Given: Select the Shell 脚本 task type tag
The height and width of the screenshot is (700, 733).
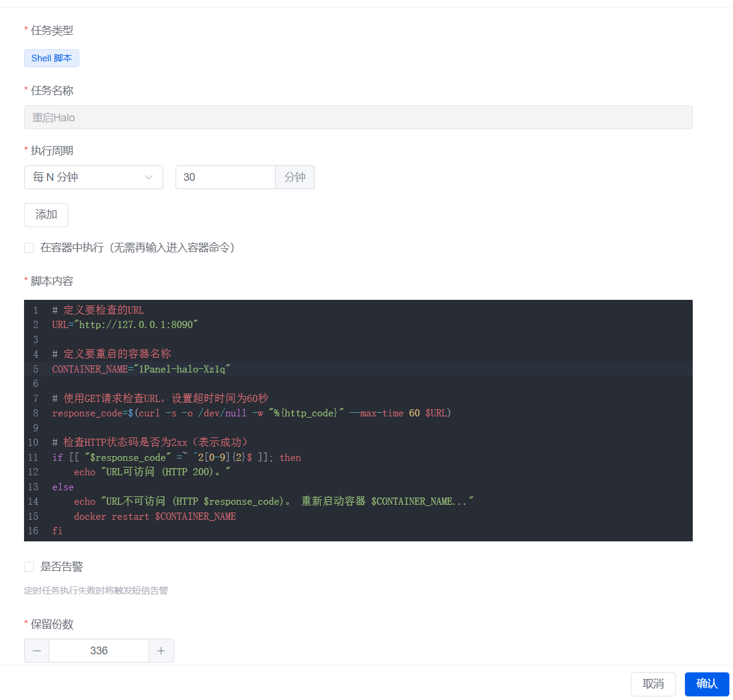Looking at the screenshot, I should (52, 58).
